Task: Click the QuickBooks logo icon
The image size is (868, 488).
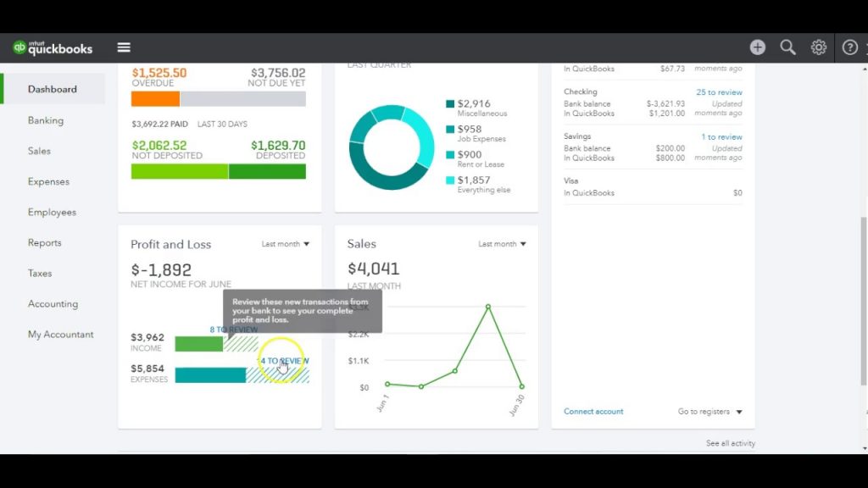Action: click(x=19, y=47)
